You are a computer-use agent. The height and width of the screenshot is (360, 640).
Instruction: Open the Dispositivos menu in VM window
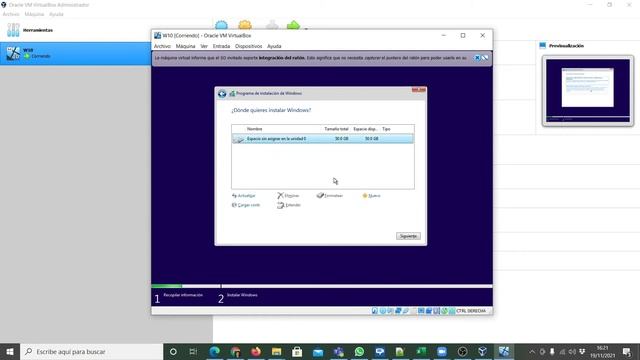click(x=249, y=46)
